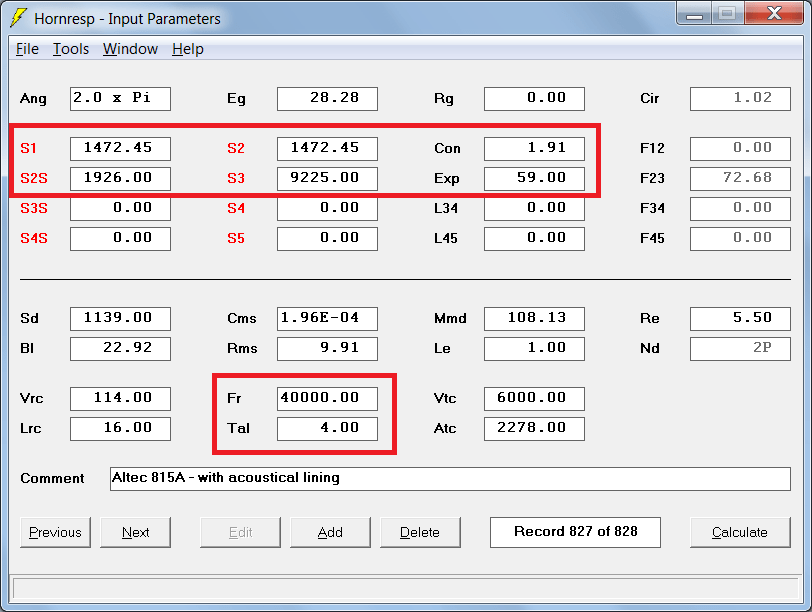This screenshot has height=612, width=812.
Task: Close the Hornresp window
Action: (774, 13)
